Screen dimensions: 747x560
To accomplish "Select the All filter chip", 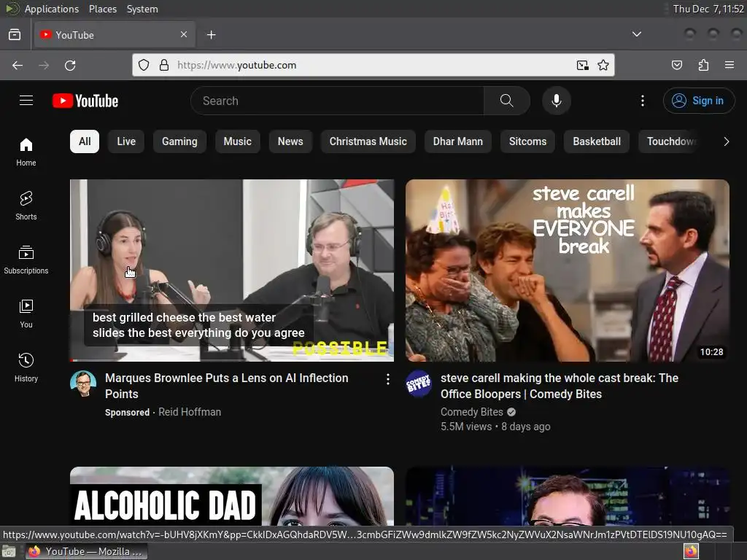I will coord(85,141).
